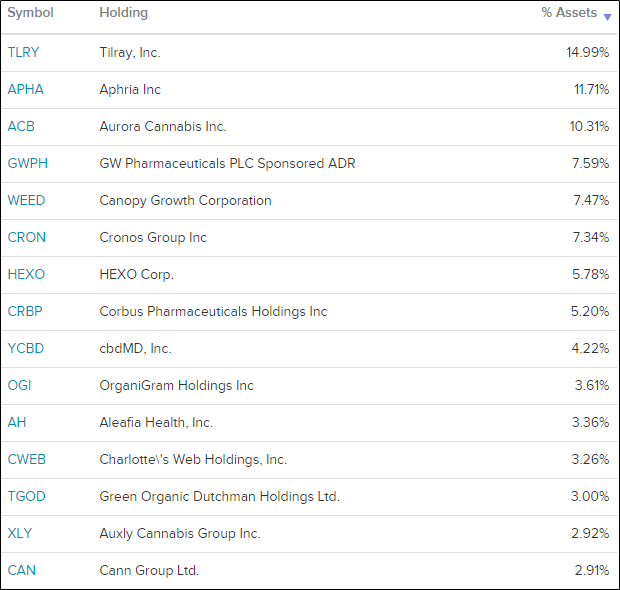620x590 pixels.
Task: Select the Aurora Cannabis Inc. holding name
Action: pos(163,127)
